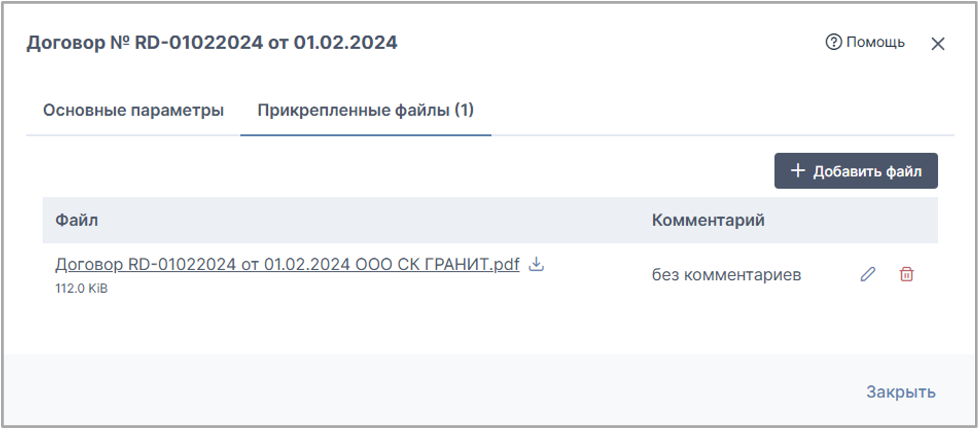Click the question mark help icon
Screen dimensions: 980x429
tap(833, 42)
